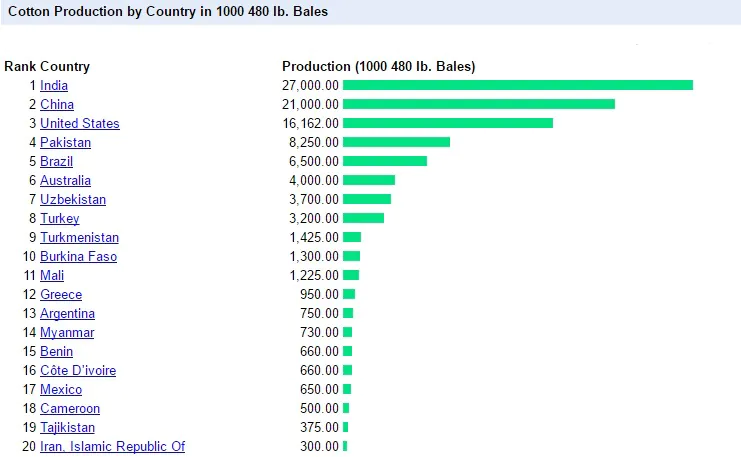Click the Rank column header
Screen dimensions: 741x457
pos(20,67)
